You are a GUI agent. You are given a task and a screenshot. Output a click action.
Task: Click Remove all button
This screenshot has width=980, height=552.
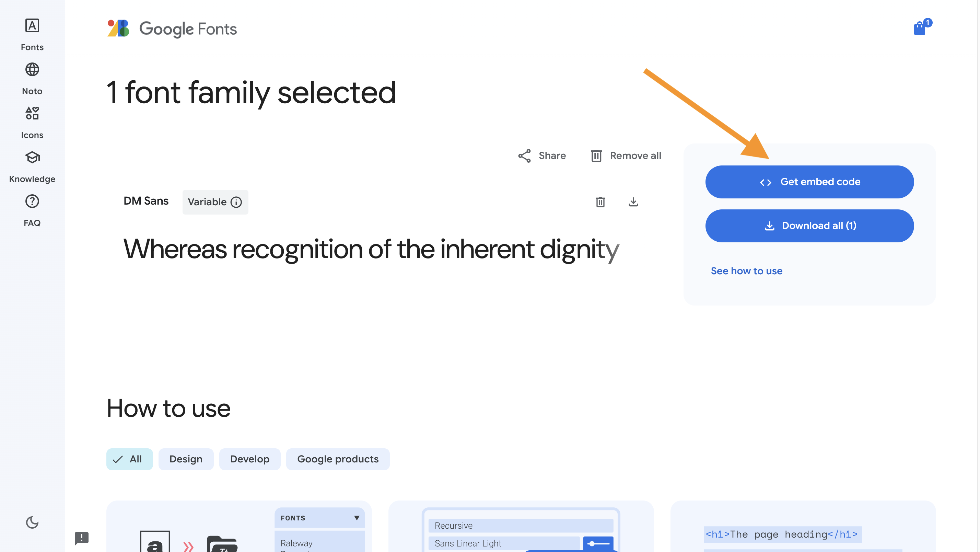[626, 156]
